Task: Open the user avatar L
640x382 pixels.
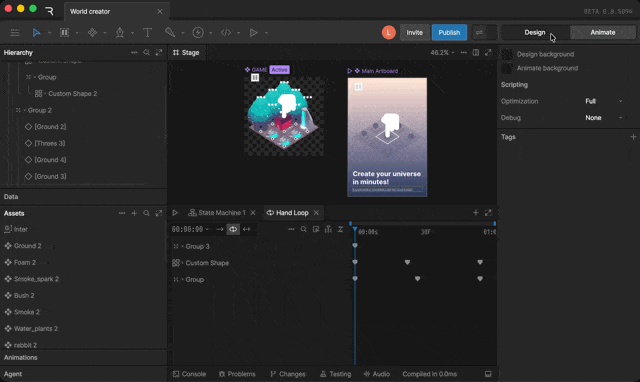Action: pyautogui.click(x=389, y=33)
